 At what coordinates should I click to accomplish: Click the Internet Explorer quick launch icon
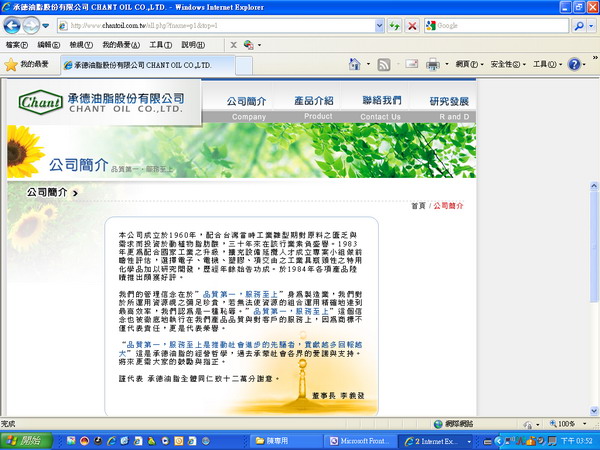[x=112, y=441]
